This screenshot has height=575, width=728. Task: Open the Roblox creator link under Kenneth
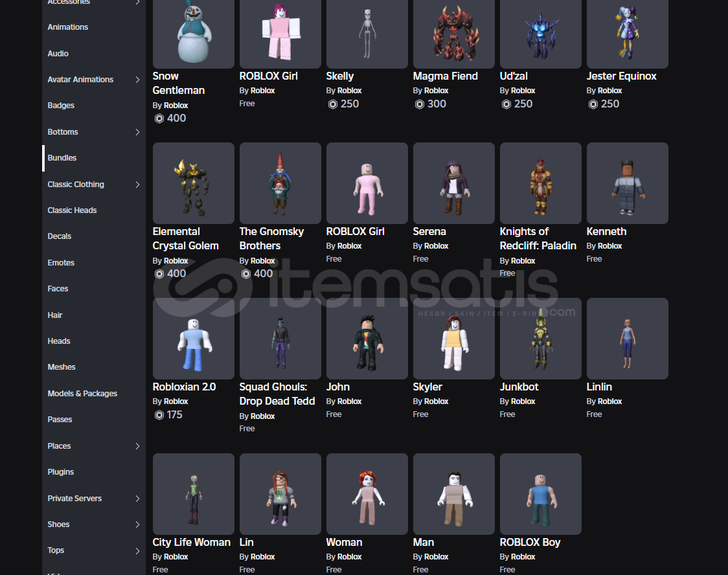(x=610, y=246)
